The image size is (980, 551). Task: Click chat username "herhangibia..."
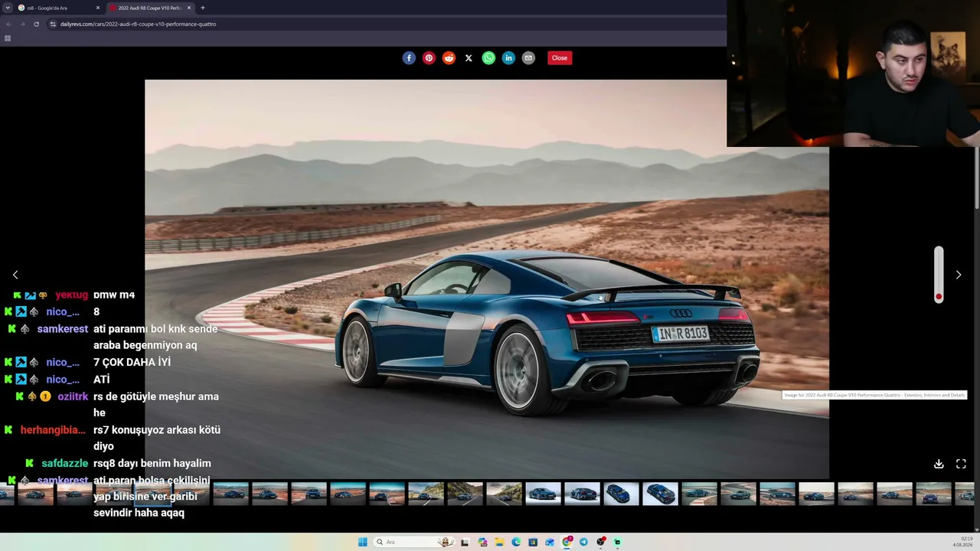click(x=53, y=430)
